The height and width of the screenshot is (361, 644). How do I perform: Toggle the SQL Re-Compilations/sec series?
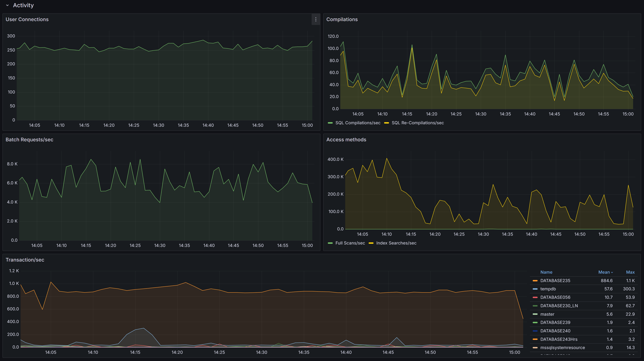tap(417, 123)
